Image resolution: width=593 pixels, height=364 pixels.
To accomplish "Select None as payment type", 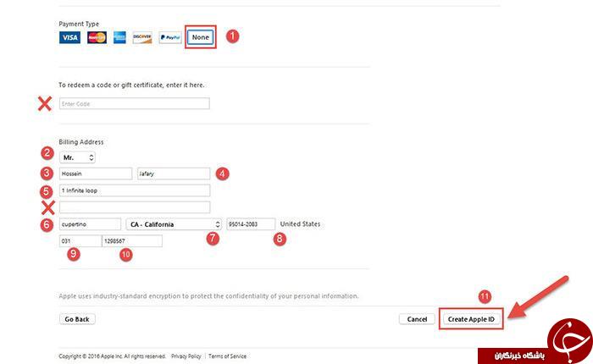I will pos(201,37).
